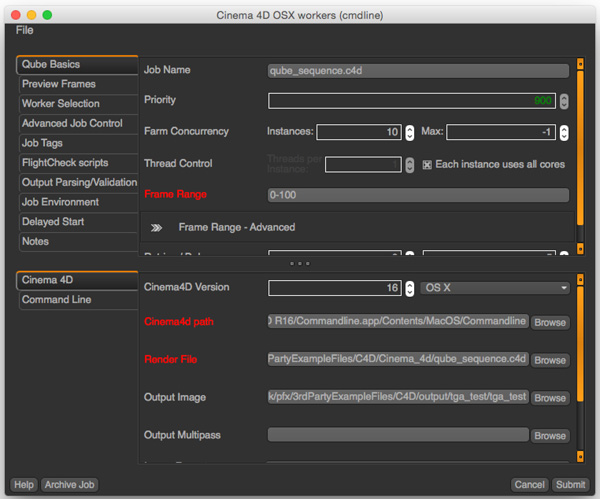Click the Cinema4D Version number field
The image size is (600, 499).
pos(335,288)
